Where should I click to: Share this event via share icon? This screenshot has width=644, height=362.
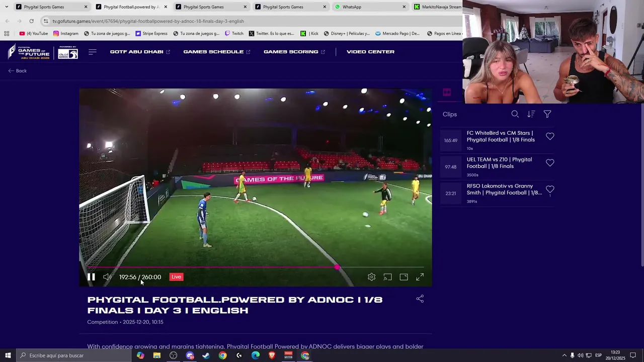click(420, 299)
